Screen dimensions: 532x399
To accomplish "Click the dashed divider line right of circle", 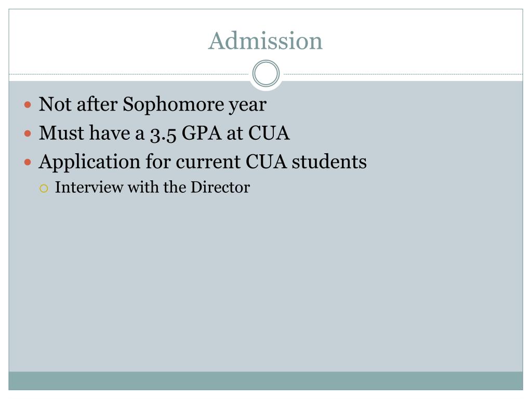I will (x=403, y=74).
